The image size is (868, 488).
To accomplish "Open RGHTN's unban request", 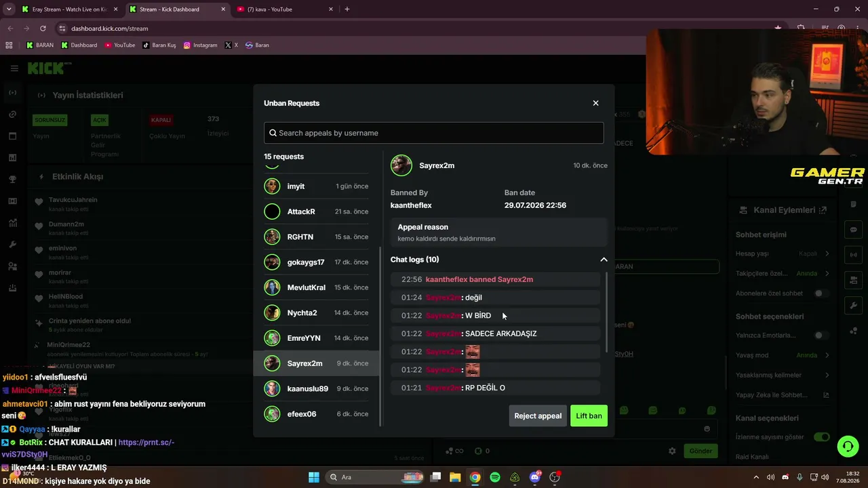I will 317,237.
